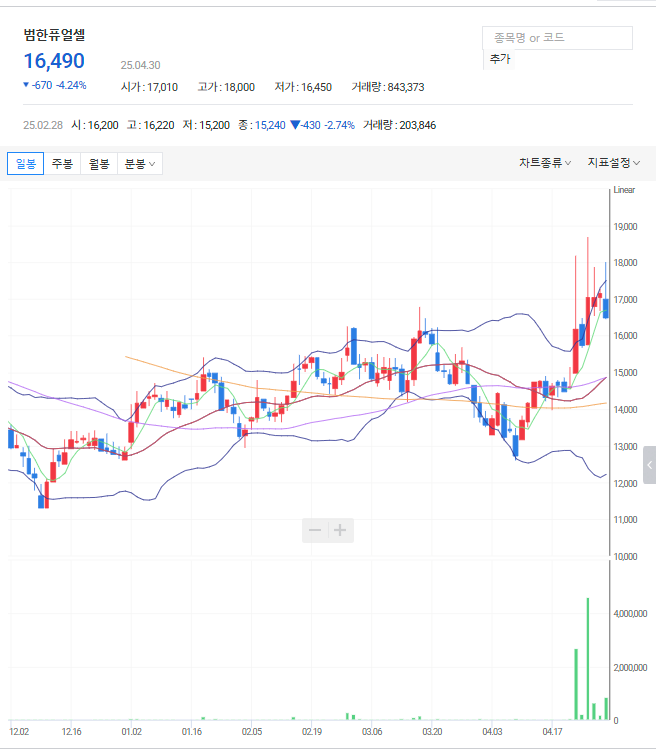Click the closing price 15,240
Image resolution: width=656 pixels, height=750 pixels.
click(x=270, y=125)
